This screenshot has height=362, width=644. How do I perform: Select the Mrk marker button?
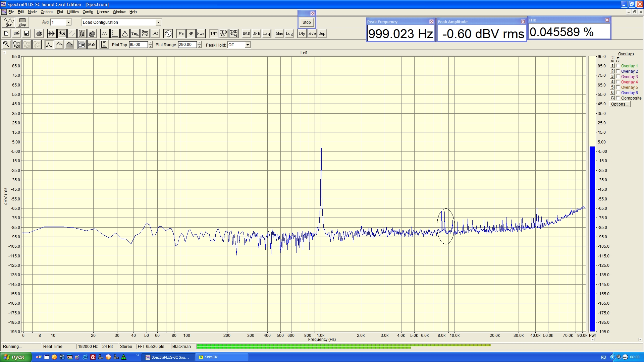click(x=92, y=45)
